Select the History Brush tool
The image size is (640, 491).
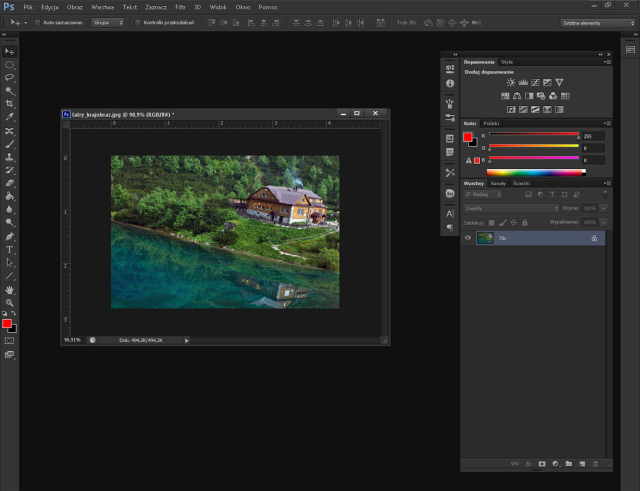pos(9,170)
